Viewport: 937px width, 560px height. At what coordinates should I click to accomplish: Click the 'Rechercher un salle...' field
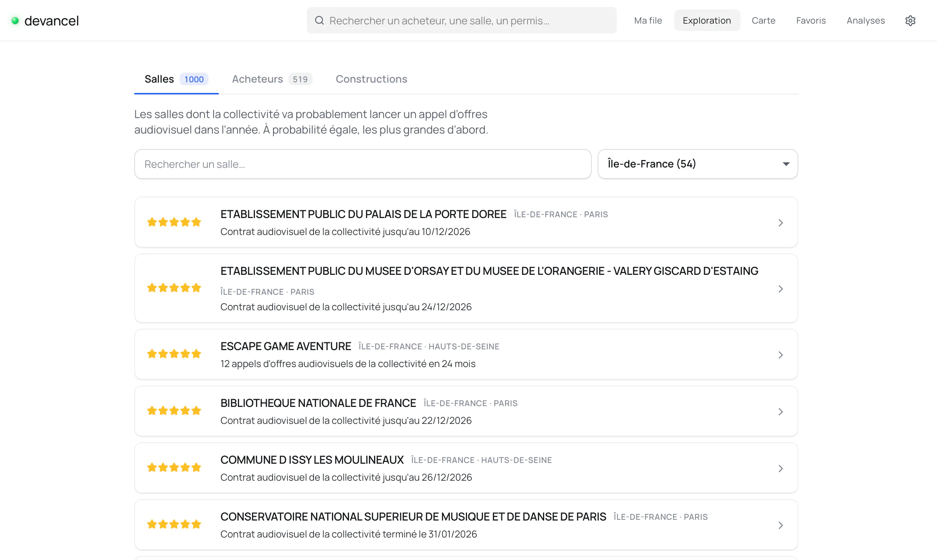pos(363,164)
